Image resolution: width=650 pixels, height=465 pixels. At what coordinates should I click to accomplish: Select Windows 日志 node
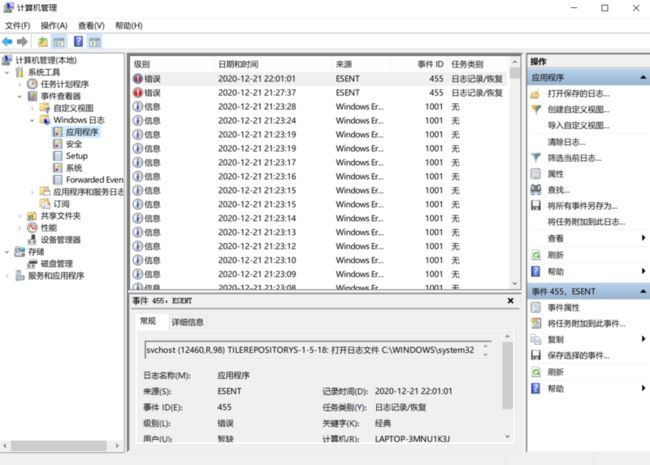78,120
